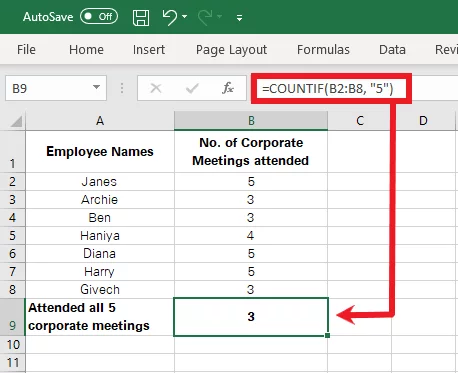Viewport: 458px width, 373px height.
Task: Open the Formulas ribbon tab
Action: 323,50
